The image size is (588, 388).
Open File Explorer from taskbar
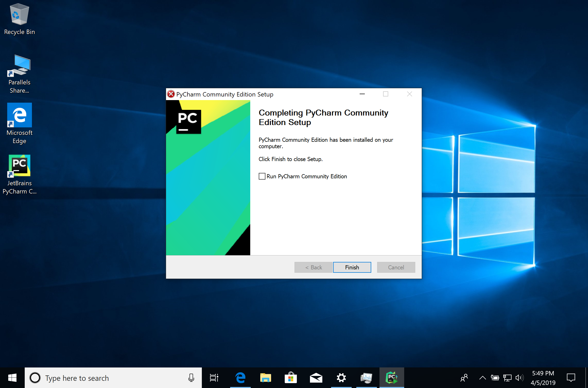[x=265, y=378]
